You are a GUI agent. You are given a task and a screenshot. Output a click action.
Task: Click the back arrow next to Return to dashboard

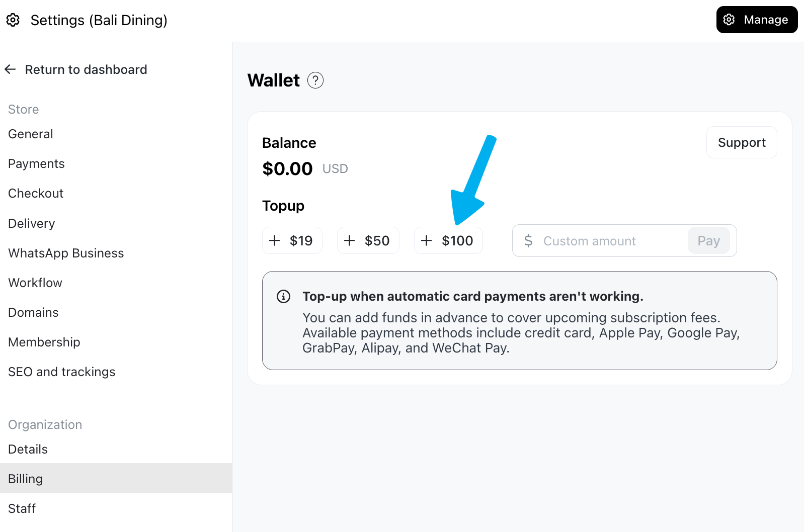click(11, 69)
